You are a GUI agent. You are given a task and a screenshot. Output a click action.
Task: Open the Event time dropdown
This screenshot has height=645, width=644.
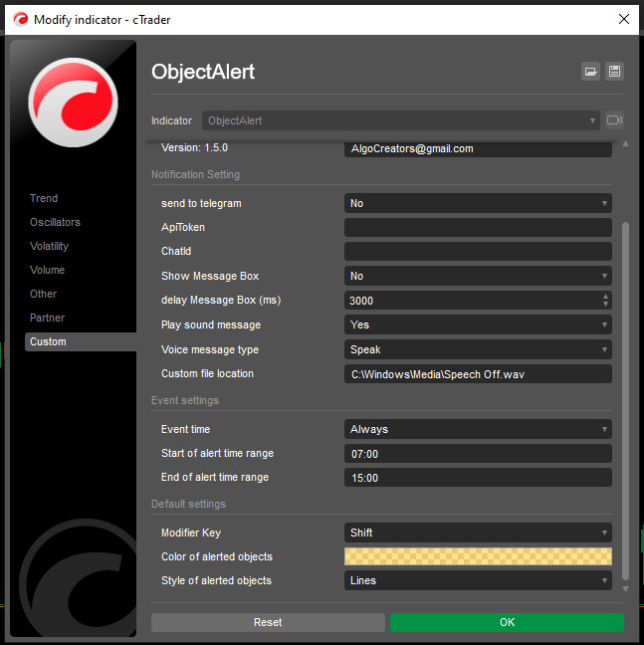click(478, 429)
